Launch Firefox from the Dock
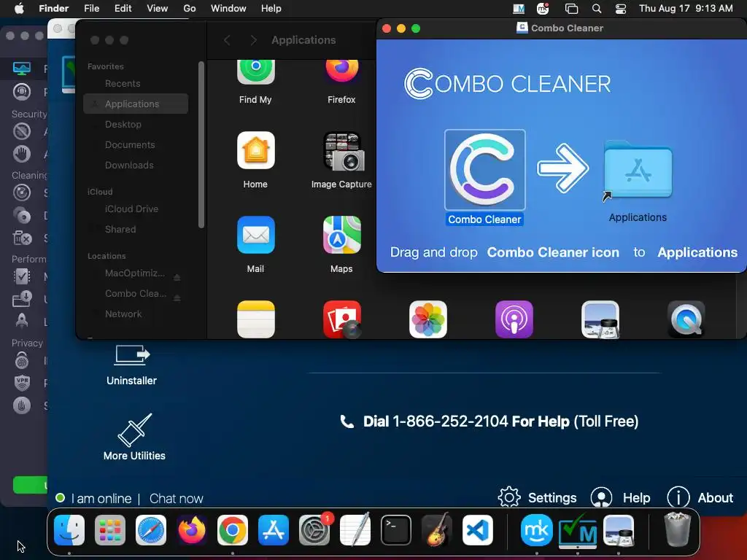Viewport: 747px width, 560px height. [192, 530]
